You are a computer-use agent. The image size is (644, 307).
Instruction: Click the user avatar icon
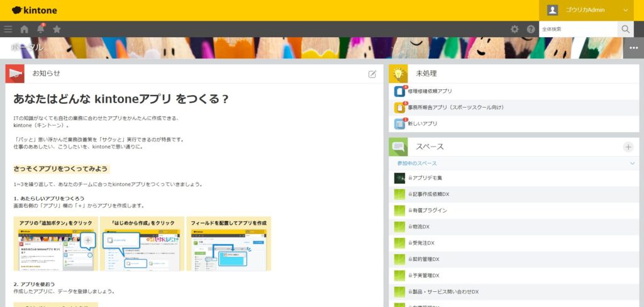[553, 10]
